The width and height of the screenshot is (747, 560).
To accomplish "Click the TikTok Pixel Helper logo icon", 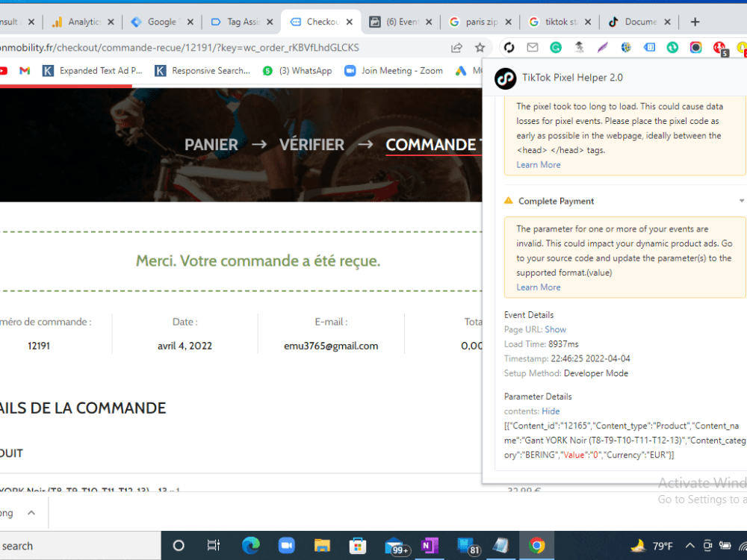I will tap(506, 78).
